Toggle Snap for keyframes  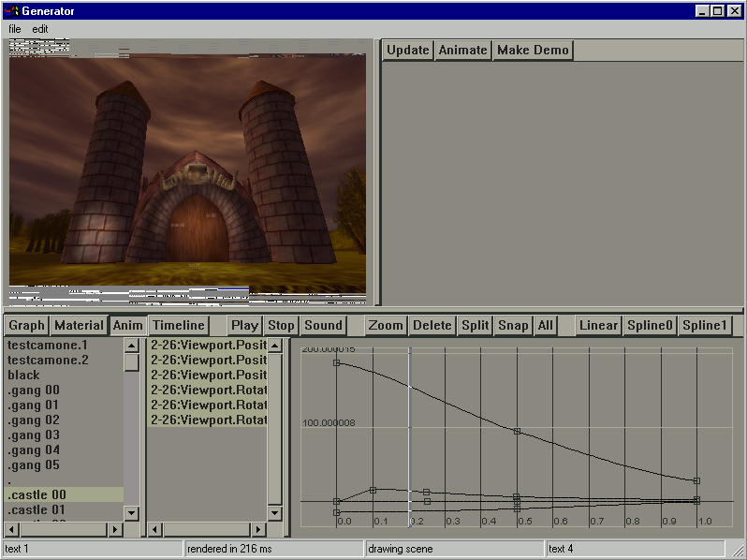click(x=513, y=326)
